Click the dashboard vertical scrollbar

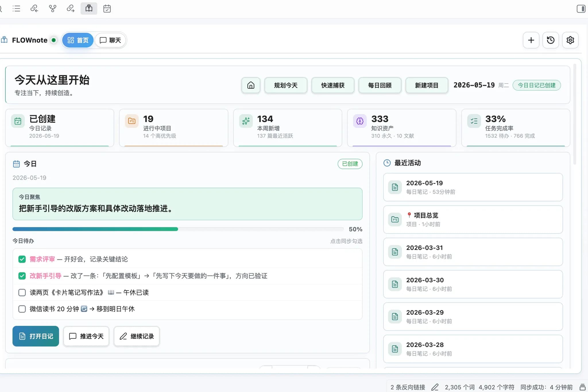575,115
